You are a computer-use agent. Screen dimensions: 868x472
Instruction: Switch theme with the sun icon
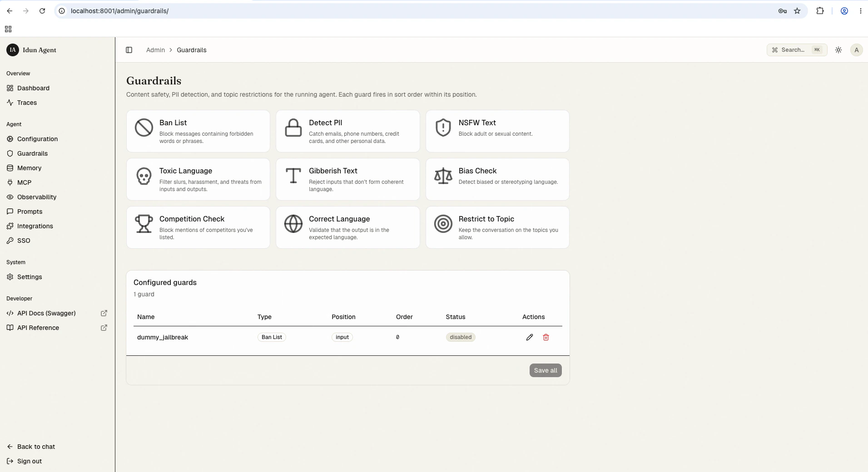(x=838, y=50)
